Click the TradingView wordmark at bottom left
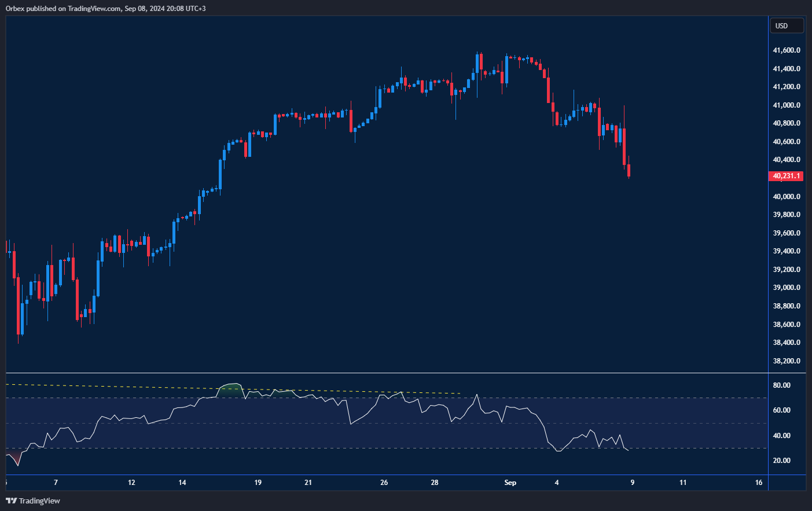812x511 pixels. tap(39, 501)
